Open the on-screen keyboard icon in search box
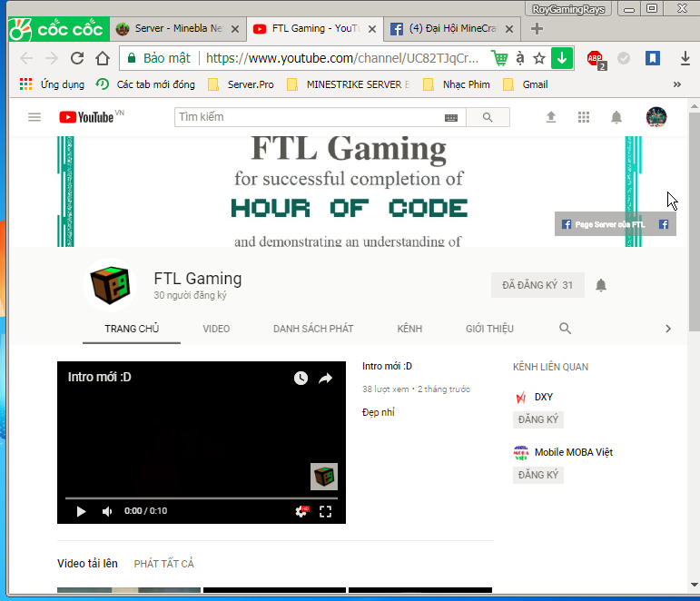This screenshot has width=700, height=601. (451, 117)
